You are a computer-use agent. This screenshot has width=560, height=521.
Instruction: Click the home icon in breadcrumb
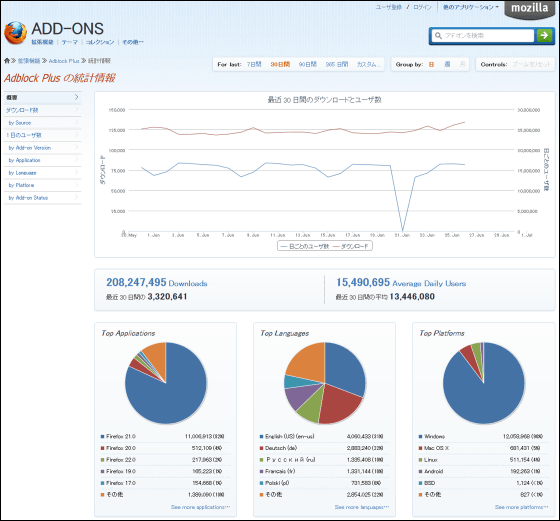(x=7, y=61)
